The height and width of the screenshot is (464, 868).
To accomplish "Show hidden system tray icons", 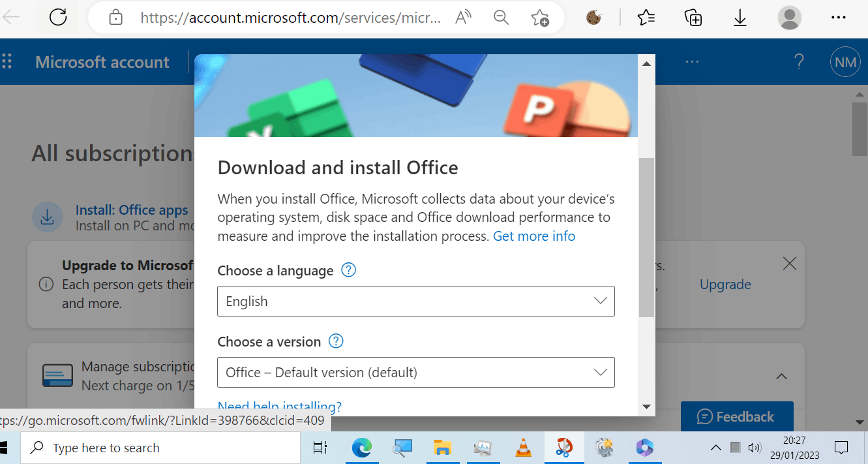I will 715,448.
